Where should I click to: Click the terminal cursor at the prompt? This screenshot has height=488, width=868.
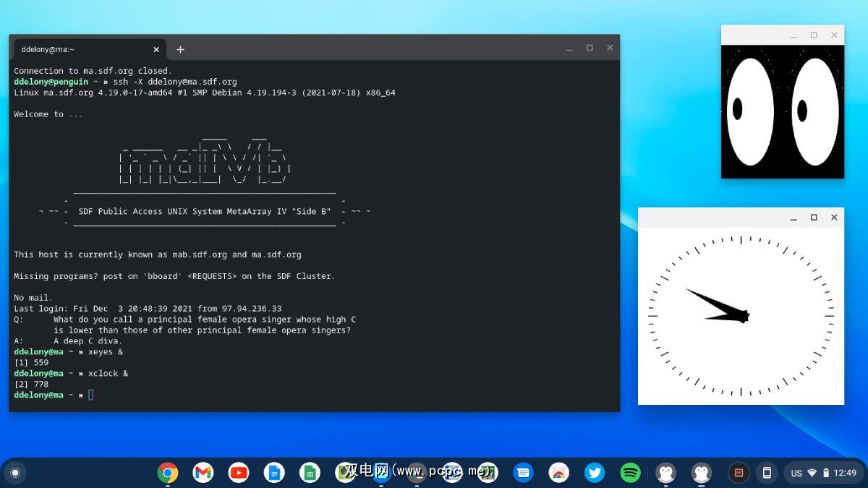[x=91, y=395]
